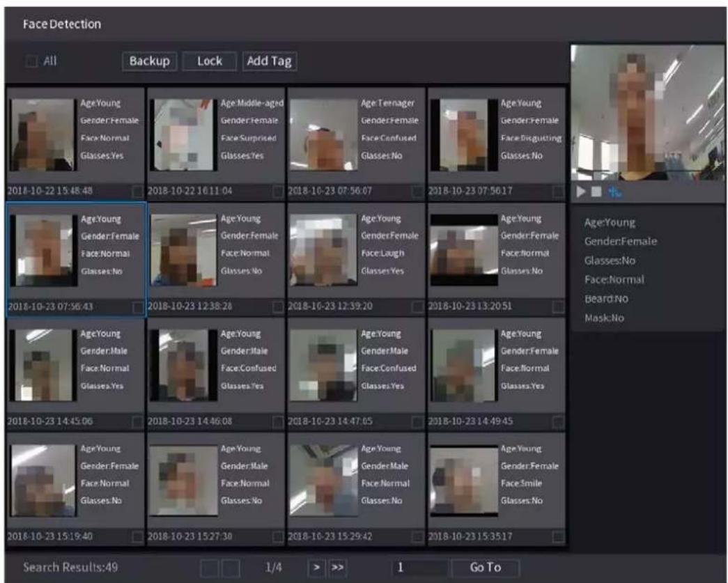Click the large preview image on the right
The image size is (728, 583).
point(647,112)
